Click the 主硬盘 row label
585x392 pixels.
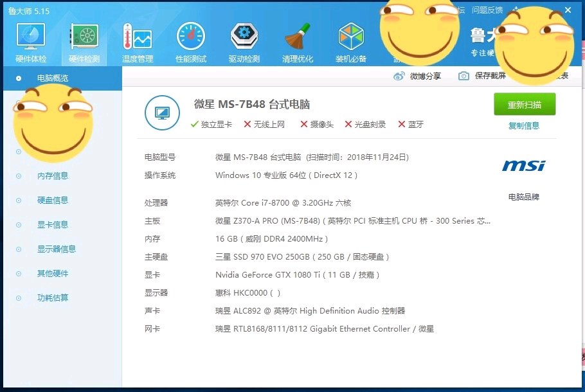(156, 256)
